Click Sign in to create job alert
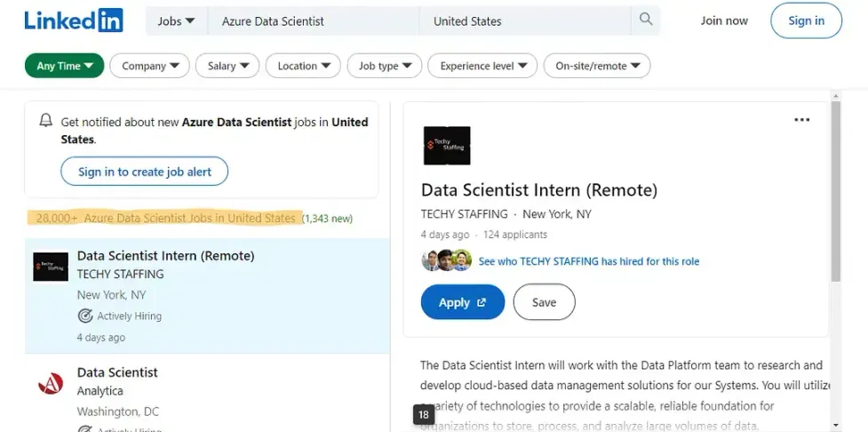 click(x=144, y=172)
